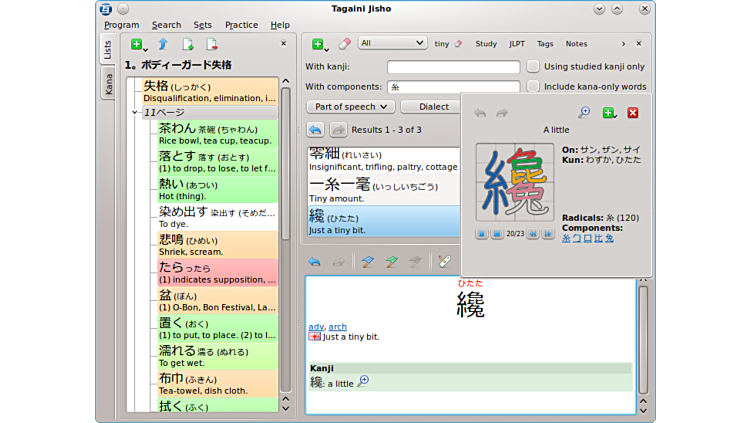Open the 'All' search type combo box
Viewport: 752px width, 423px height.
click(392, 44)
